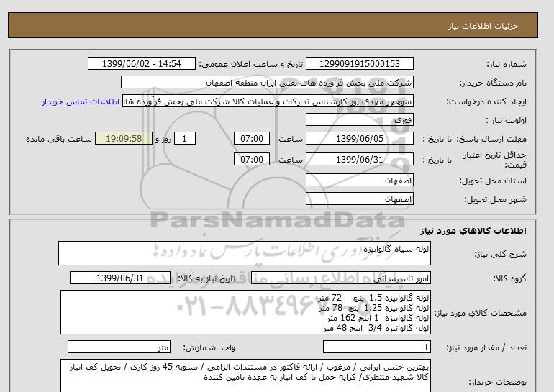Click label شماره نیاز
The image size is (554, 392).
[507, 64]
